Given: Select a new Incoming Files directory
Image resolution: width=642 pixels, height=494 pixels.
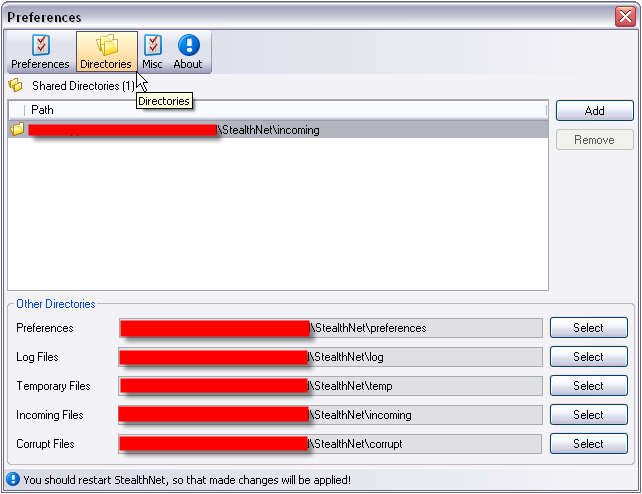Looking at the screenshot, I should (588, 415).
